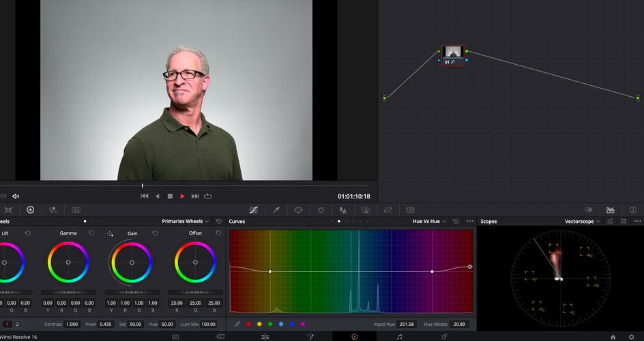Select yellow hue preset swatch
This screenshot has height=341, width=644.
click(x=259, y=324)
